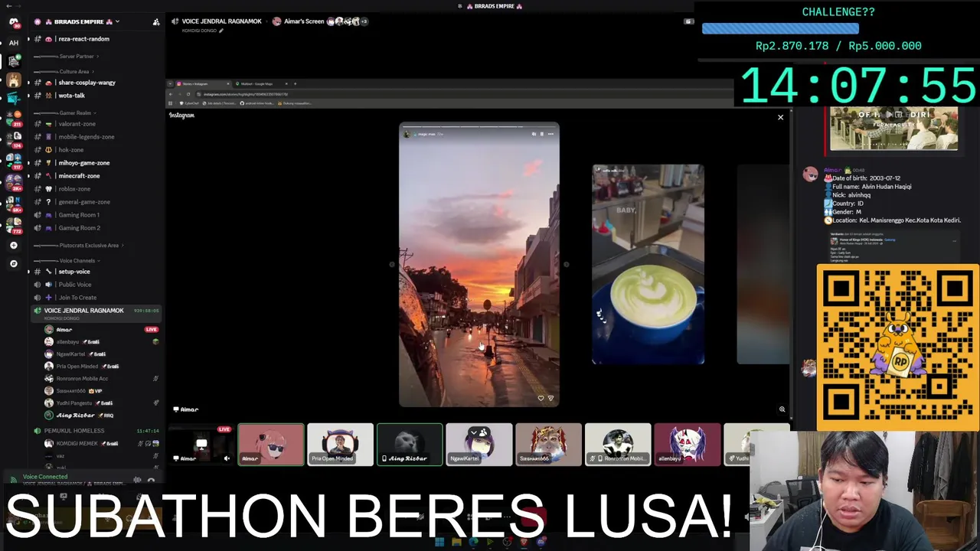This screenshot has height=551, width=980.
Task: Open Discover servers compass icon
Action: point(13,263)
